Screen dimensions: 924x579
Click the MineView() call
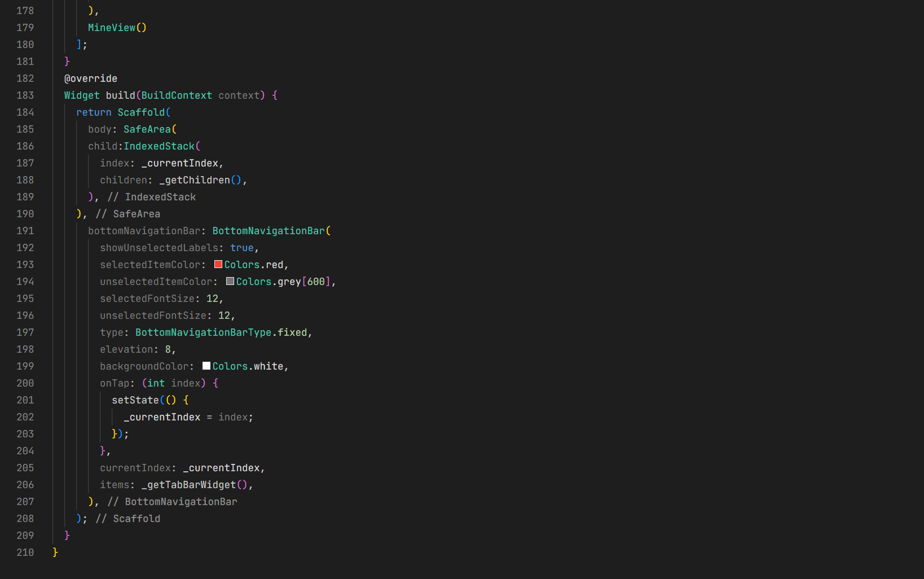117,28
